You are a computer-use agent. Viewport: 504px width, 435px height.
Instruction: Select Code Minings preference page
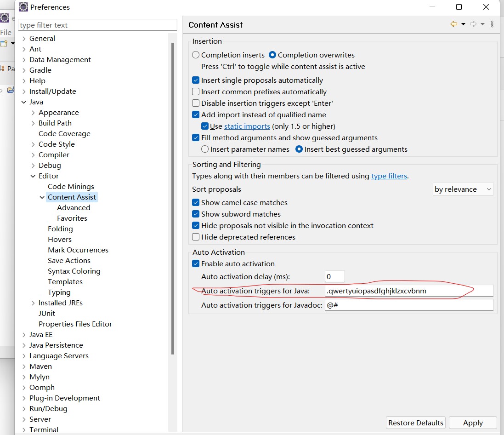[71, 187]
